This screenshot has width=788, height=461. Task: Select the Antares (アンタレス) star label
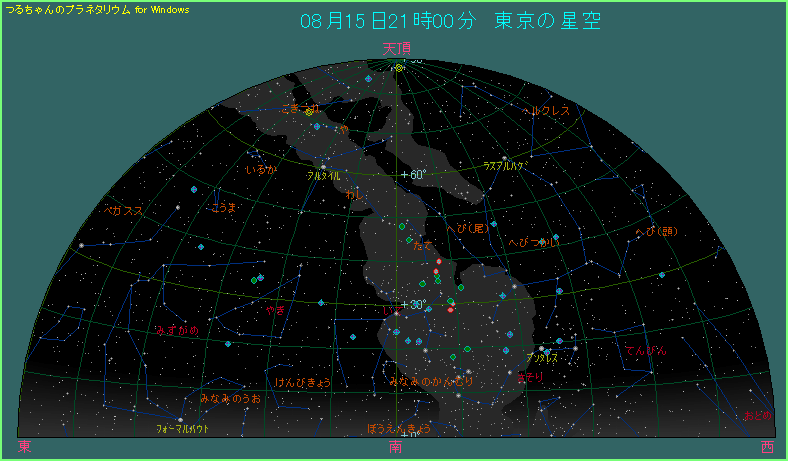542,357
